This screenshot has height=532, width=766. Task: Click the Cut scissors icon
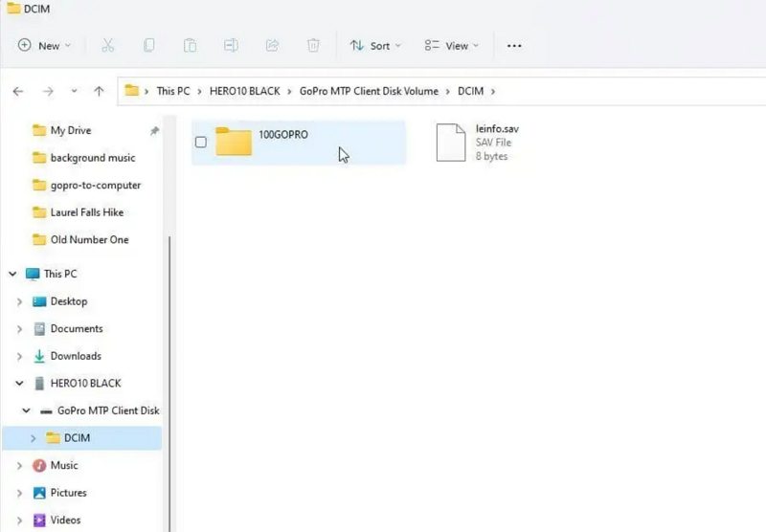[x=107, y=45]
